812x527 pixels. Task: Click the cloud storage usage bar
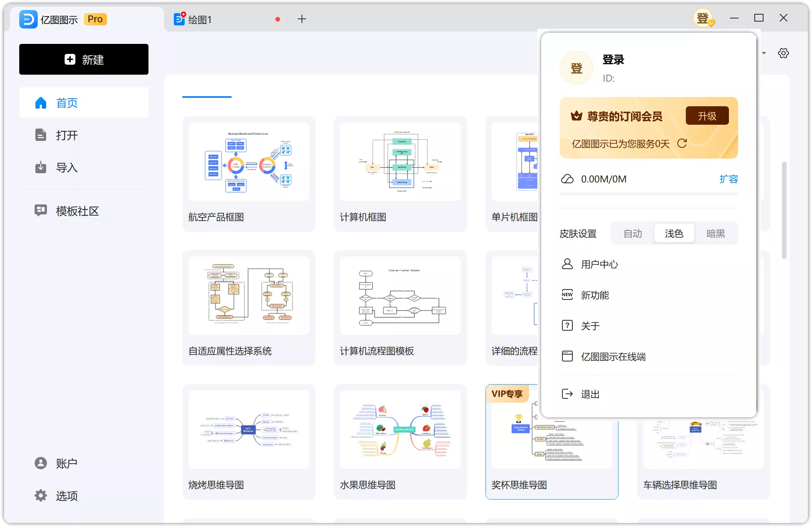pyautogui.click(x=649, y=194)
